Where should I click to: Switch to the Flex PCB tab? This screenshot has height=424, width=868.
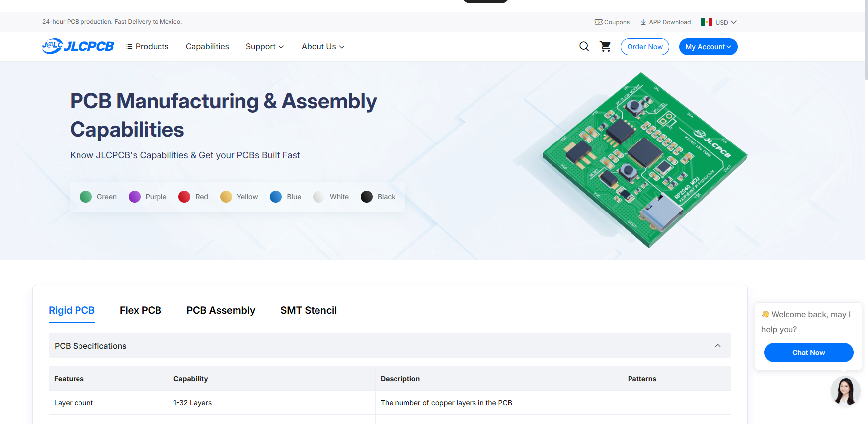[x=141, y=310]
